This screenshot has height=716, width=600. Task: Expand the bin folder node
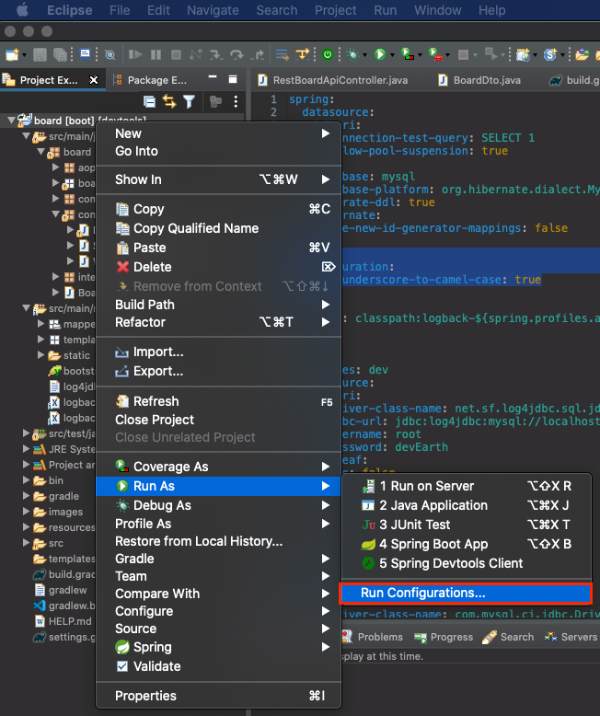click(x=26, y=480)
